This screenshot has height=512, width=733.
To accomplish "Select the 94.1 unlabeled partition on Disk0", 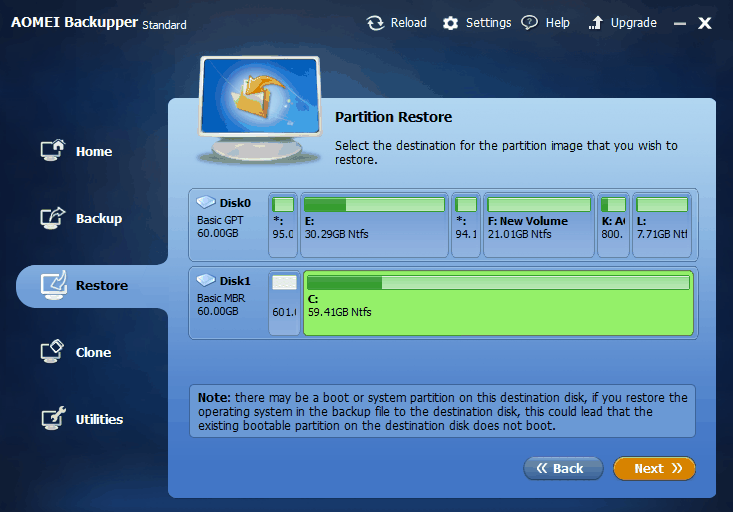I will tap(466, 225).
